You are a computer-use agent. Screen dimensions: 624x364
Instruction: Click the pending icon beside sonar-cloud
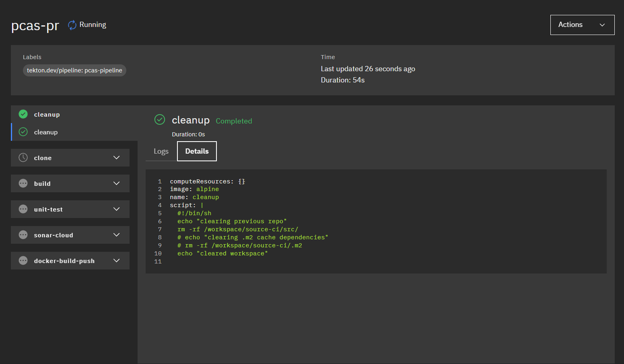click(x=23, y=235)
